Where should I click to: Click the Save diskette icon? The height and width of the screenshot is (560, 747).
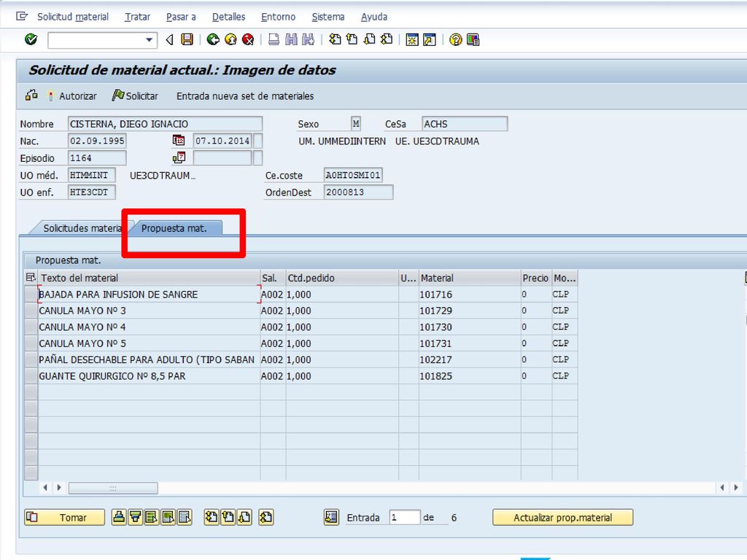tap(187, 39)
